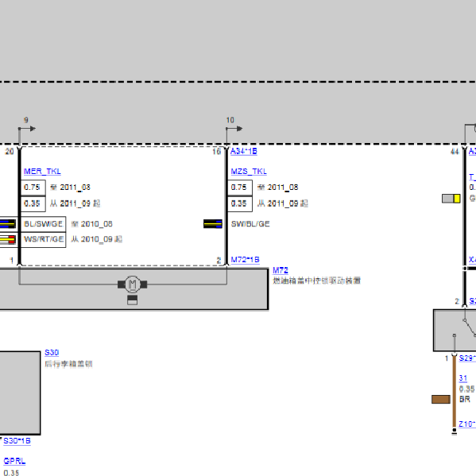Open the terminal 31 link
Image resolution: width=476 pixels, height=476 pixels.
point(463,378)
